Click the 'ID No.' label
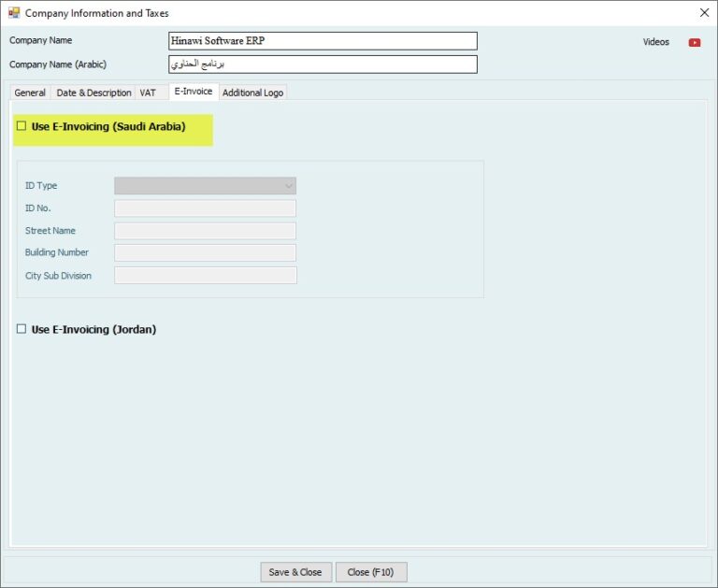The width and height of the screenshot is (718, 588). pos(38,208)
